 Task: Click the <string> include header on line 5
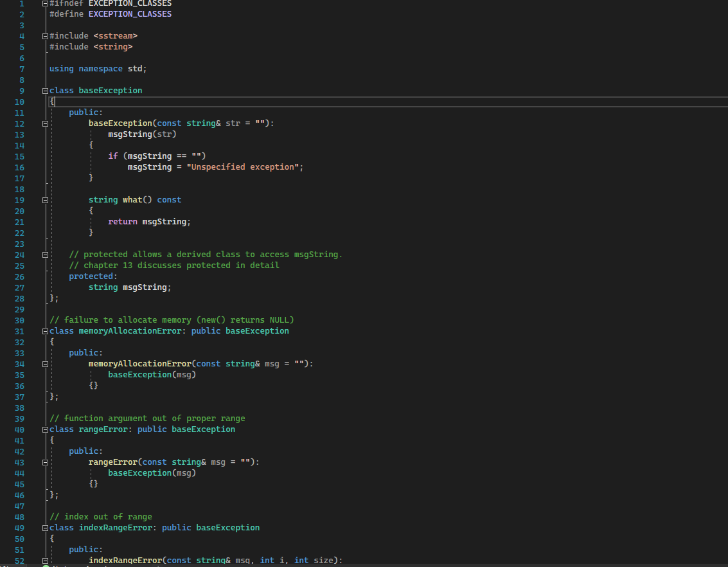click(113, 46)
